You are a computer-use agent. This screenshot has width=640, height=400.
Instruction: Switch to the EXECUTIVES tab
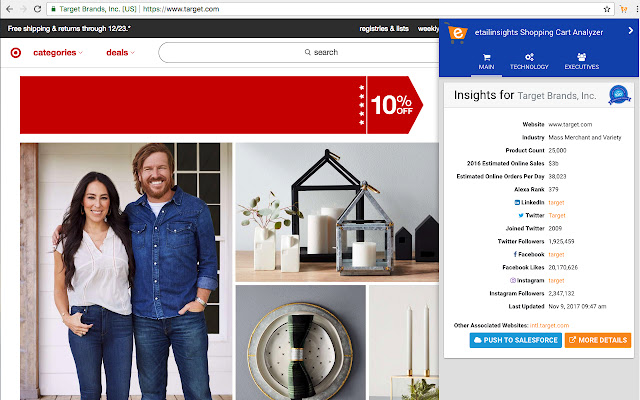coord(582,62)
